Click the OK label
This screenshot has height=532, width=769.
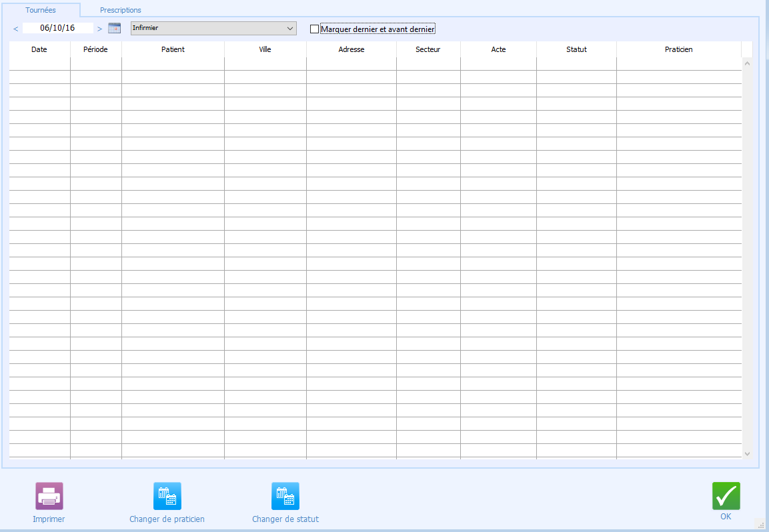pos(726,516)
